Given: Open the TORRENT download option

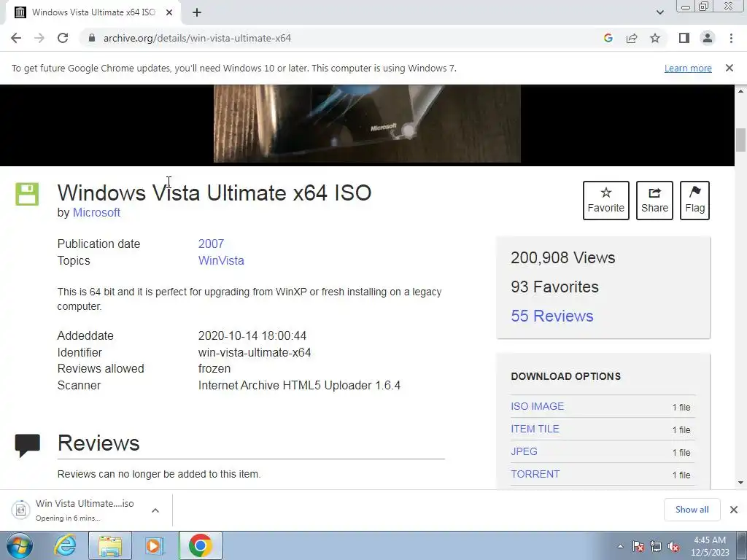Looking at the screenshot, I should (535, 474).
